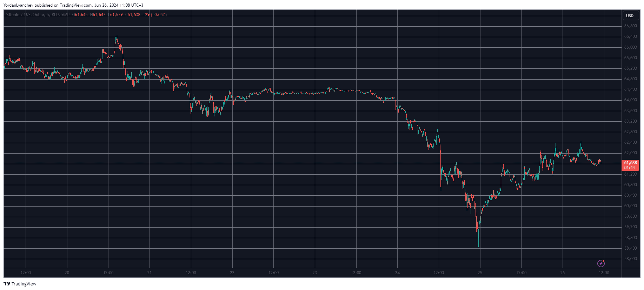Click the date label 21 on time axis

tap(150, 273)
